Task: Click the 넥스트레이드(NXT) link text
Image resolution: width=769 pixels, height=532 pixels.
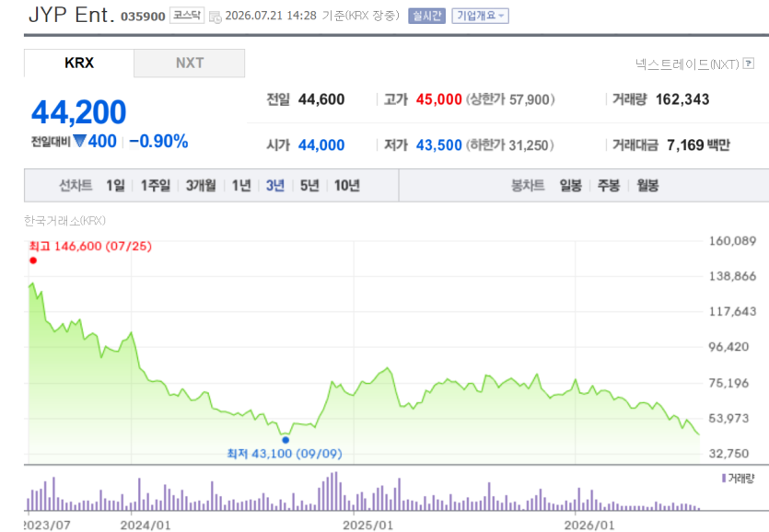Action: [687, 64]
